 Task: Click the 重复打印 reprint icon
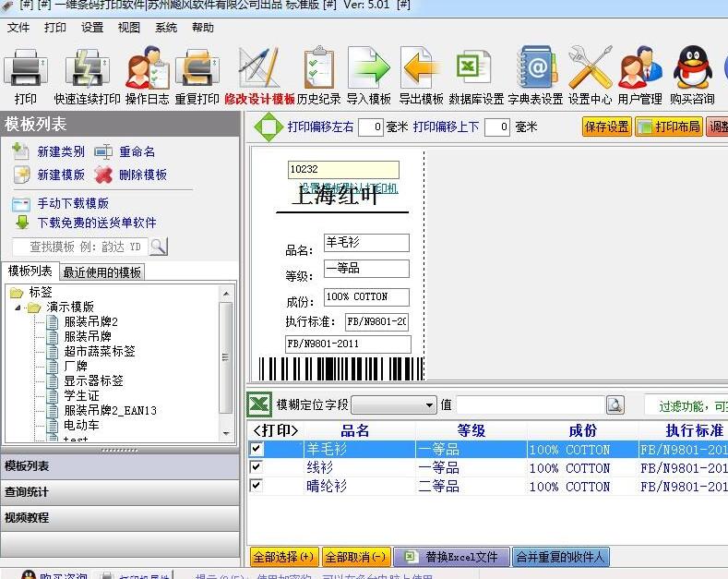pyautogui.click(x=197, y=68)
